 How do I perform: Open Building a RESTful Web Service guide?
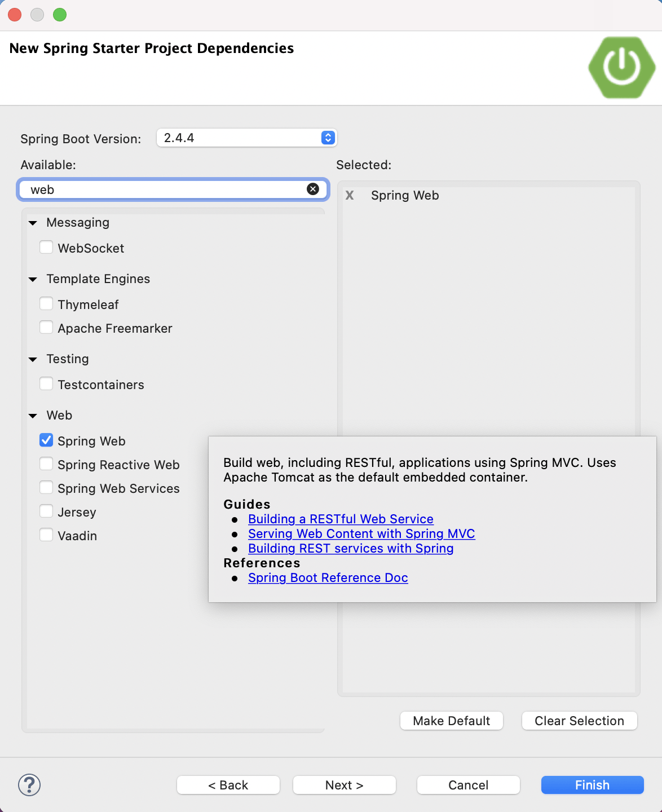tap(341, 519)
